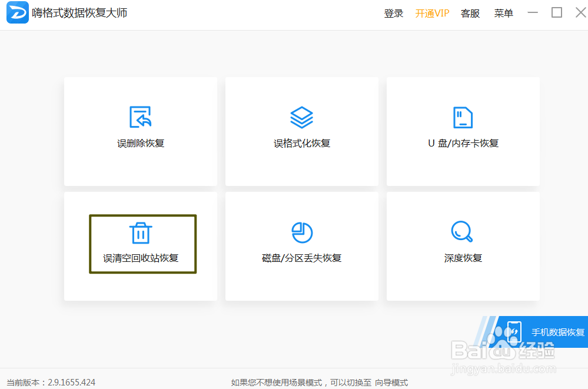Open the 误格式化恢复 recovery card
Image resolution: width=588 pixels, height=389 pixels.
point(301,131)
